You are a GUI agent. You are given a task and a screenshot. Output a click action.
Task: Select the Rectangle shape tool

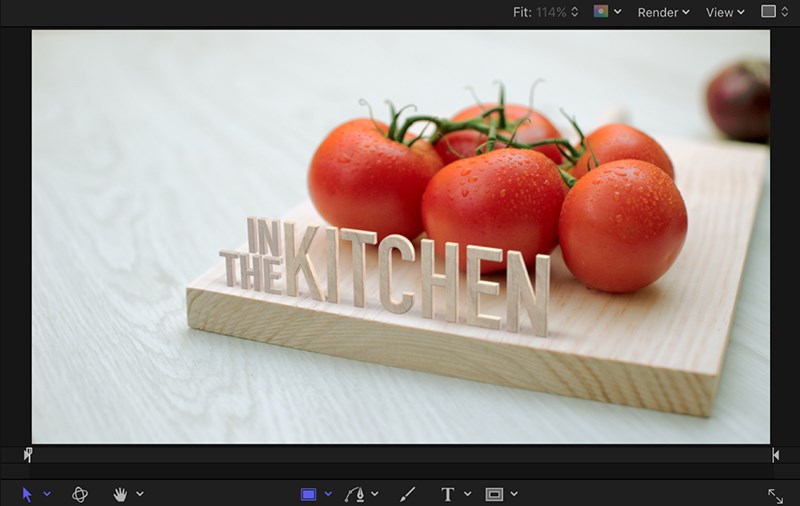pos(308,494)
